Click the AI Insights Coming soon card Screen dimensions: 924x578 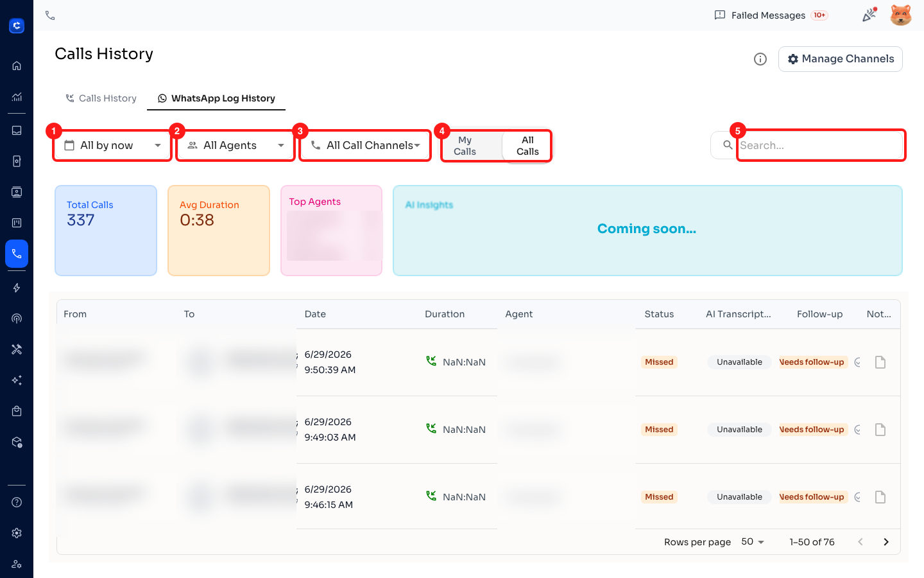coord(647,231)
